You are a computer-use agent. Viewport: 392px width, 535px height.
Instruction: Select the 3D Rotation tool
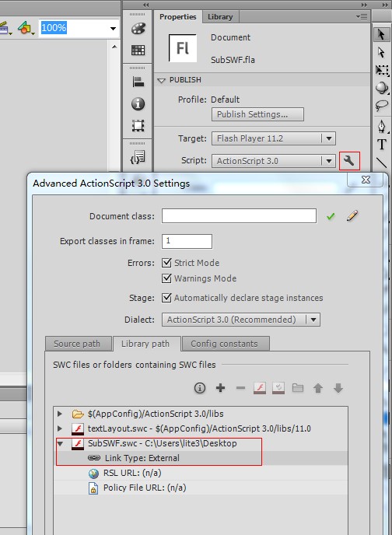[x=381, y=88]
